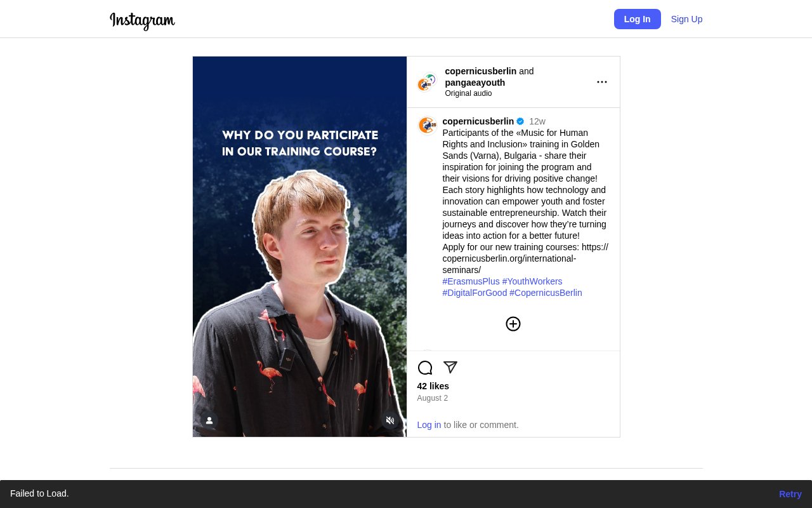
Task: Show tagged people on the video
Action: pos(209,420)
